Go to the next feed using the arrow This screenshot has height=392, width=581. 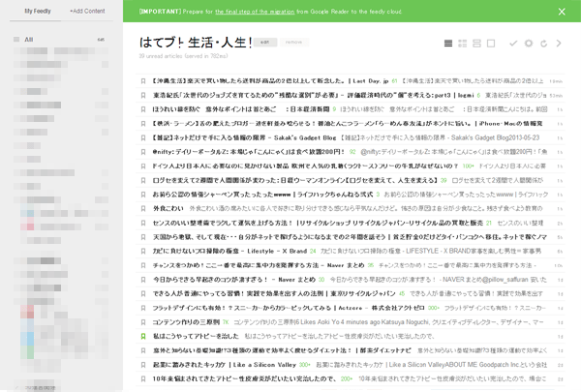click(559, 44)
